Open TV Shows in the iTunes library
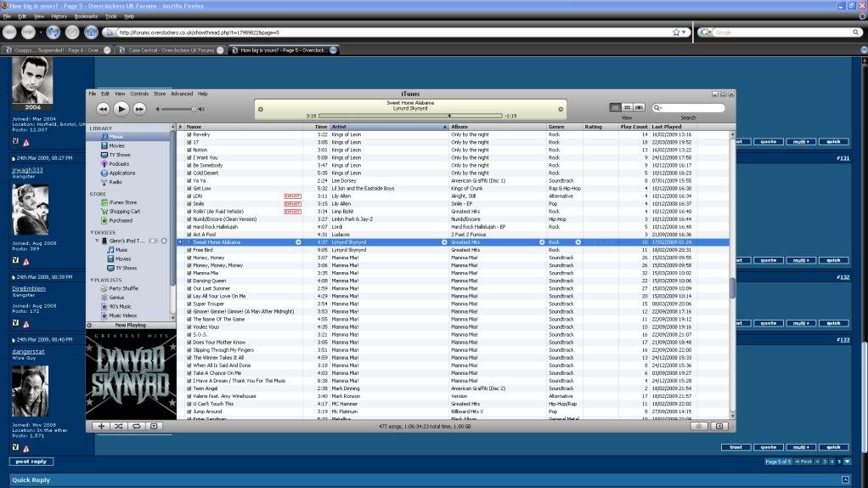Viewport: 868px width, 488px height. [x=120, y=155]
